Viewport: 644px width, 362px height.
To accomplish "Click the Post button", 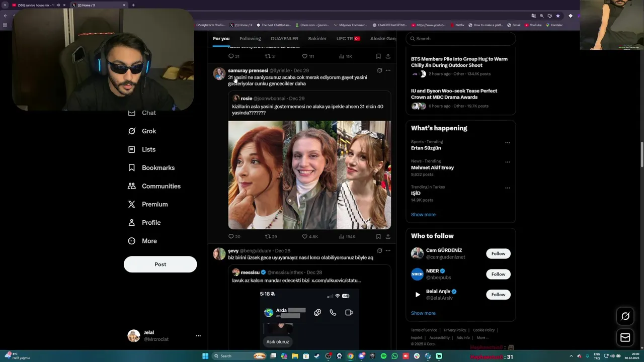I will click(x=160, y=264).
